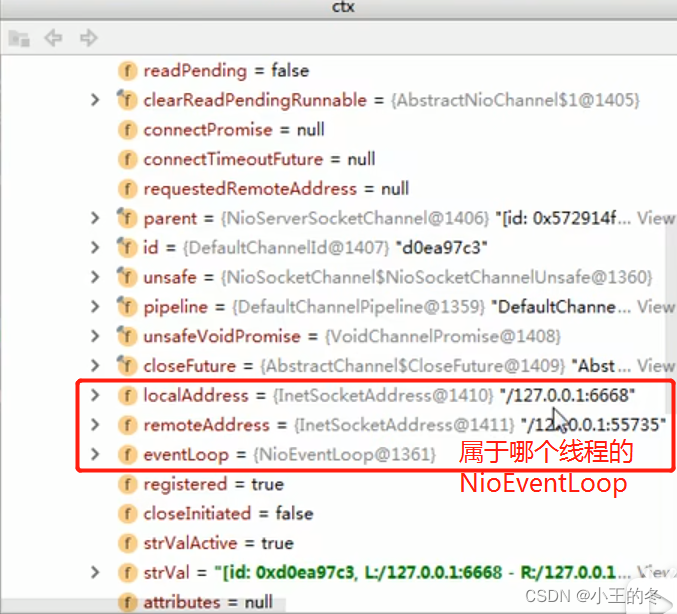Click the forward arrow in the ctx toolbar

89,38
